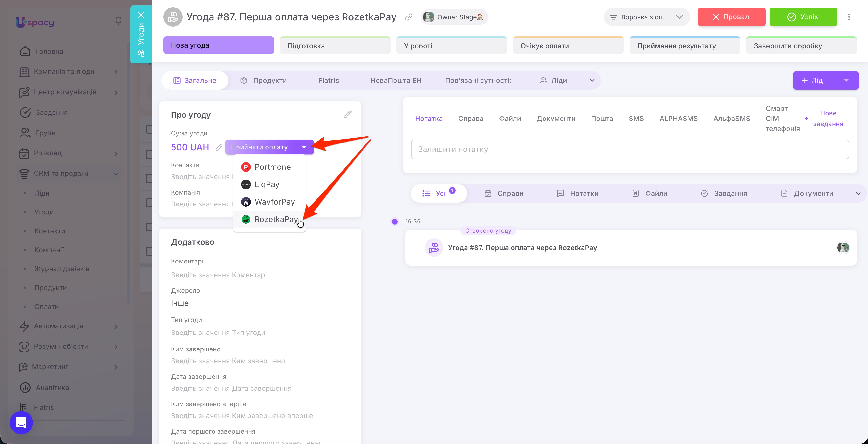Open Головна in sidebar
Image resolution: width=868 pixels, height=444 pixels.
coord(49,52)
